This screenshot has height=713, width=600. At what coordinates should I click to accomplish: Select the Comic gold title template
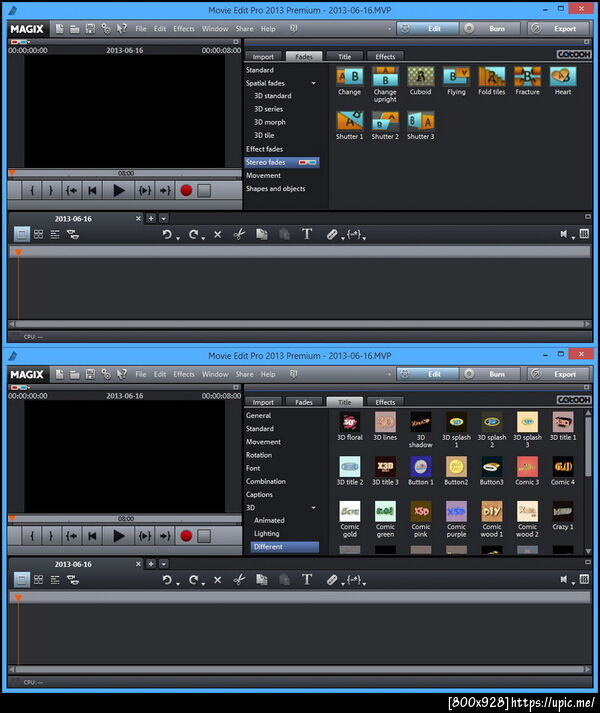(x=349, y=512)
